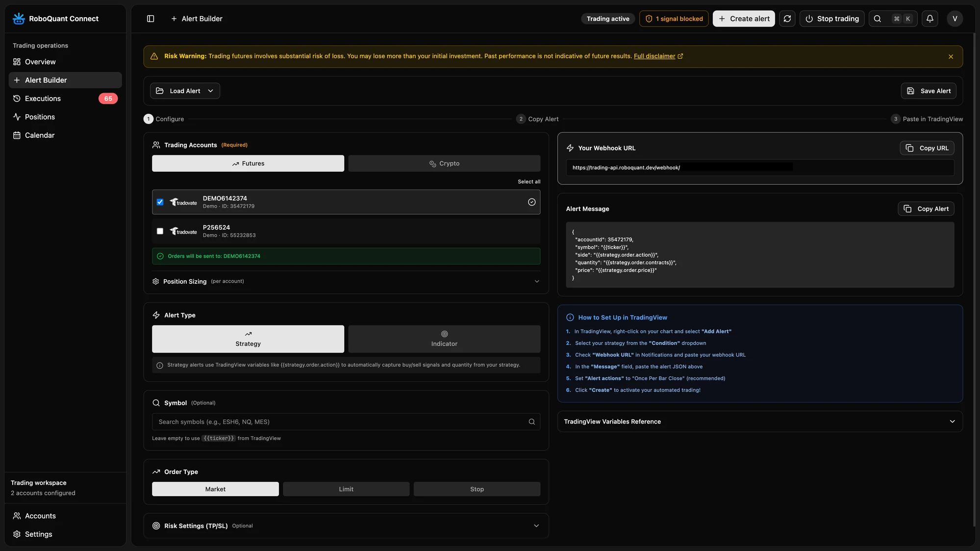Copy the webhook URL
Screen dimensions: 980x551
pyautogui.click(x=927, y=148)
